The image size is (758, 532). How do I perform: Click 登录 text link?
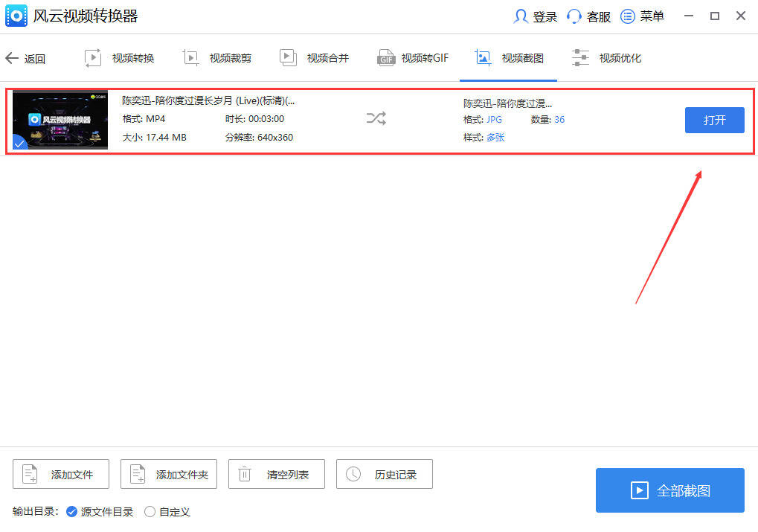point(545,17)
